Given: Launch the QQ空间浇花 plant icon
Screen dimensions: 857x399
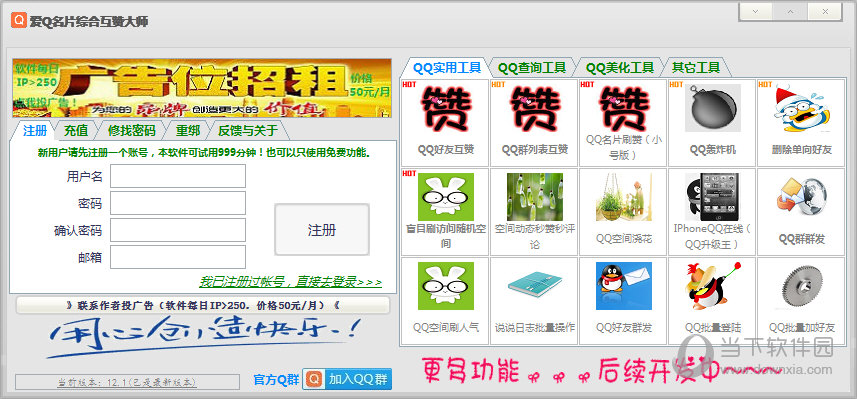Looking at the screenshot, I should coord(624,197).
